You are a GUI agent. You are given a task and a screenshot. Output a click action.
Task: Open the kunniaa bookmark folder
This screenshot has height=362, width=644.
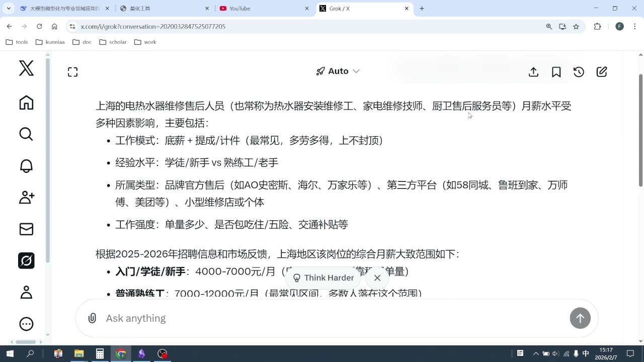coord(50,42)
